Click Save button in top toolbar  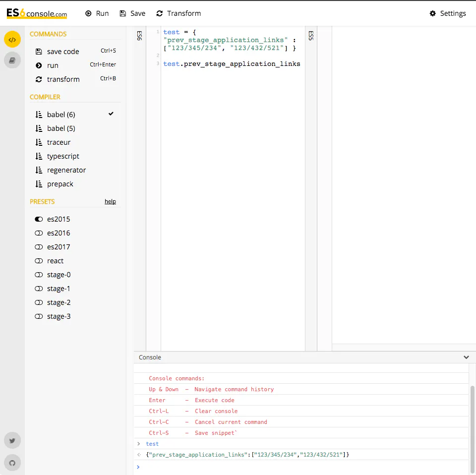[132, 13]
